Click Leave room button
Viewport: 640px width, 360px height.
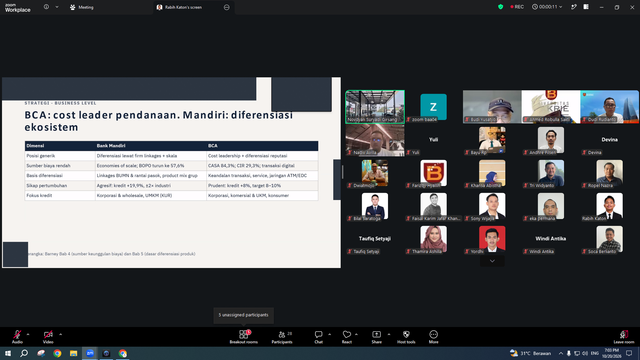[624, 337]
